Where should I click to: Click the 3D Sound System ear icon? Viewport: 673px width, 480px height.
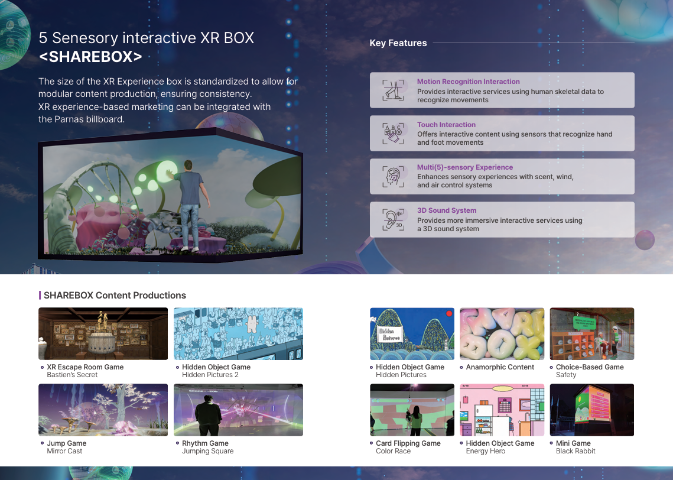[x=393, y=219]
